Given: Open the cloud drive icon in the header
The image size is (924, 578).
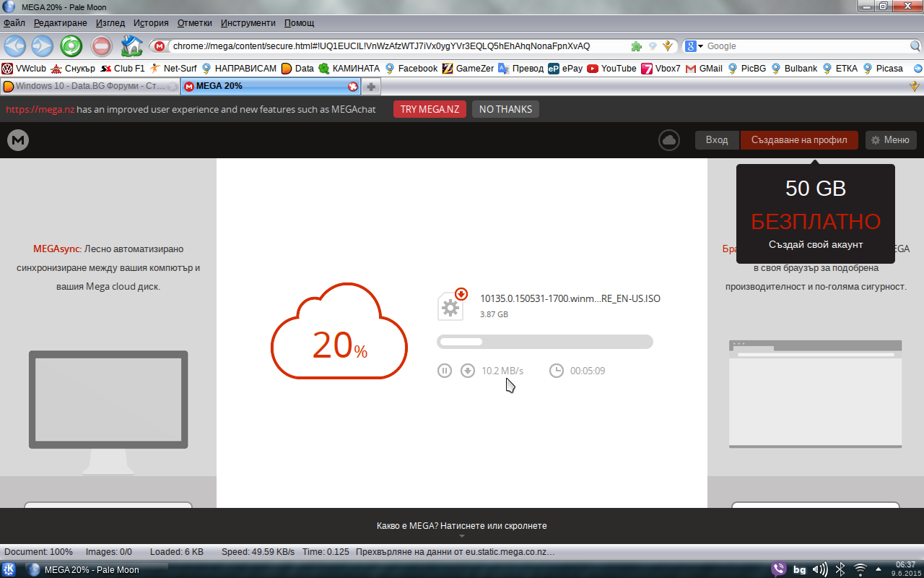Looking at the screenshot, I should pos(669,140).
